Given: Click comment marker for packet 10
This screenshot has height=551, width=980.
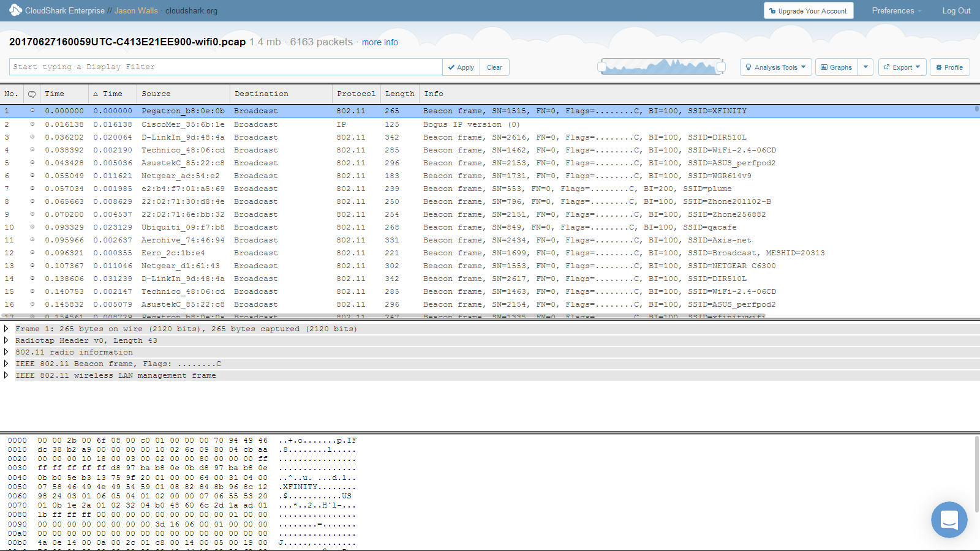Looking at the screenshot, I should tap(32, 227).
